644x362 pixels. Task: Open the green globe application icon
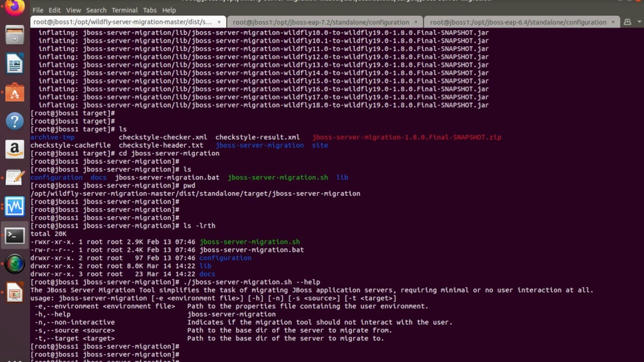(x=15, y=264)
